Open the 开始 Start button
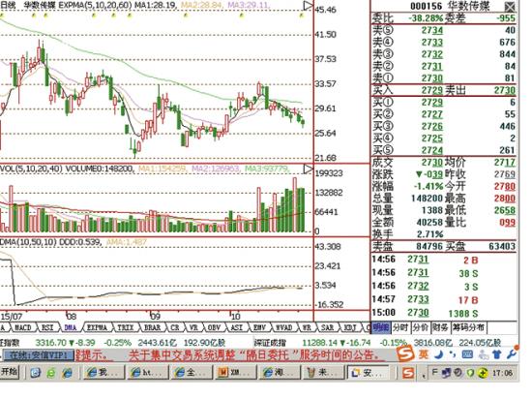532x399 pixels. [10, 372]
